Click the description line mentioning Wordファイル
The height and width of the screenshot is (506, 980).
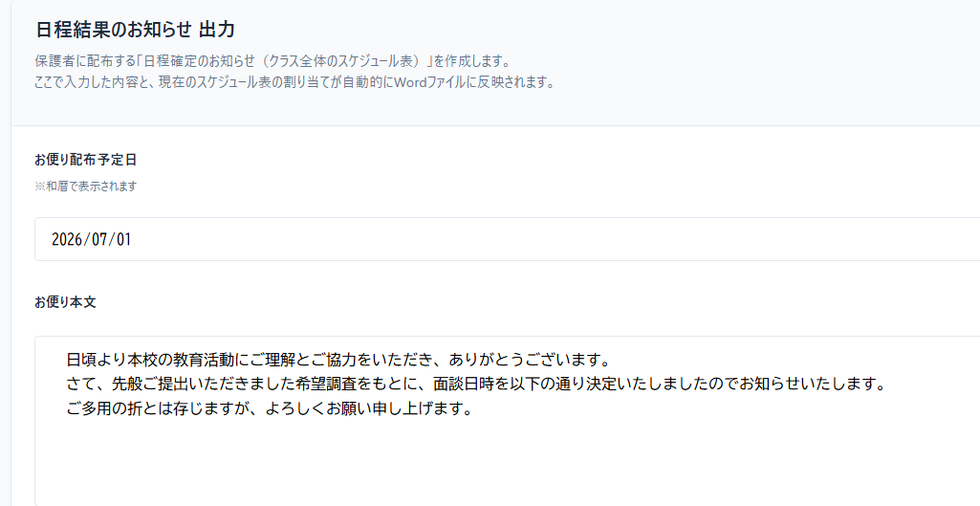tap(295, 82)
